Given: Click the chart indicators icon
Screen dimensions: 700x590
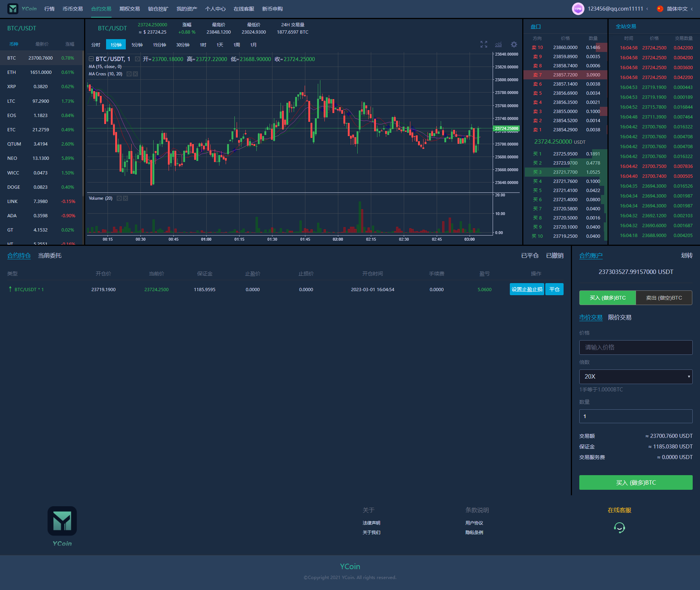Looking at the screenshot, I should click(498, 45).
